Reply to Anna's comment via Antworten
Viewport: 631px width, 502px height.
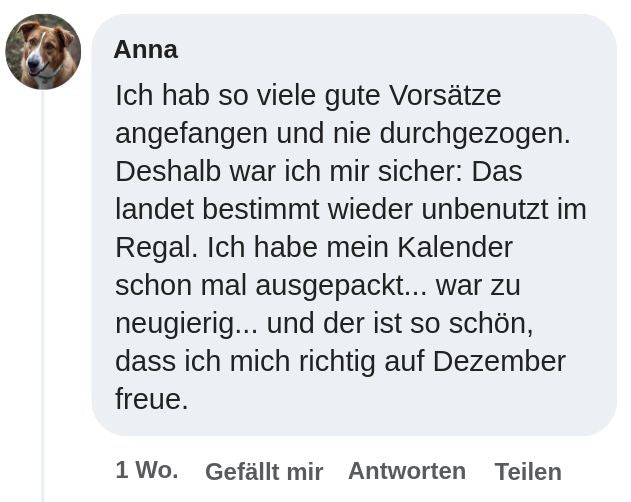[407, 471]
